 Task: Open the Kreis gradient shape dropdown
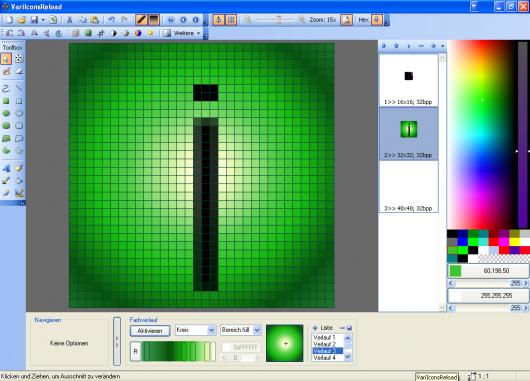195,330
